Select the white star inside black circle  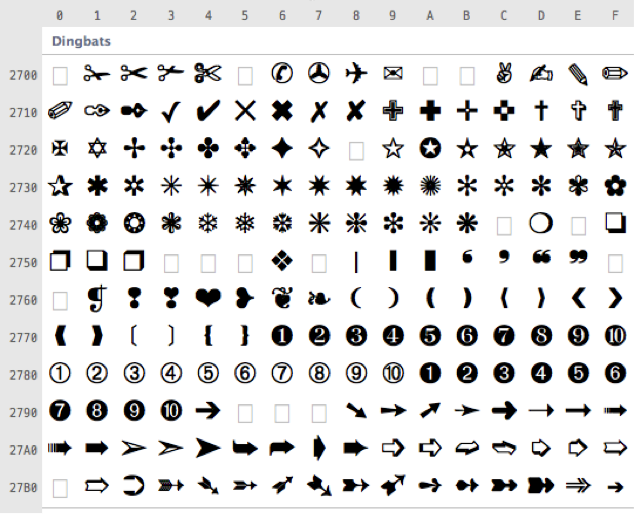pyautogui.click(x=430, y=149)
